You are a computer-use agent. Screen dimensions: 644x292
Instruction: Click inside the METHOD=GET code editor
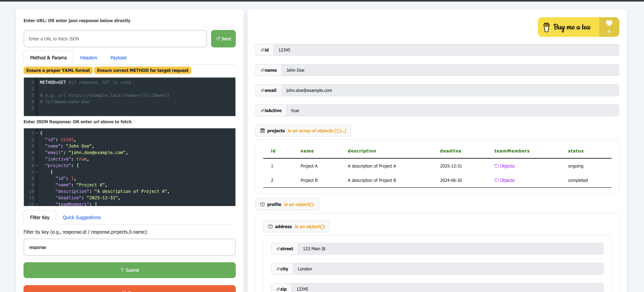130,97
